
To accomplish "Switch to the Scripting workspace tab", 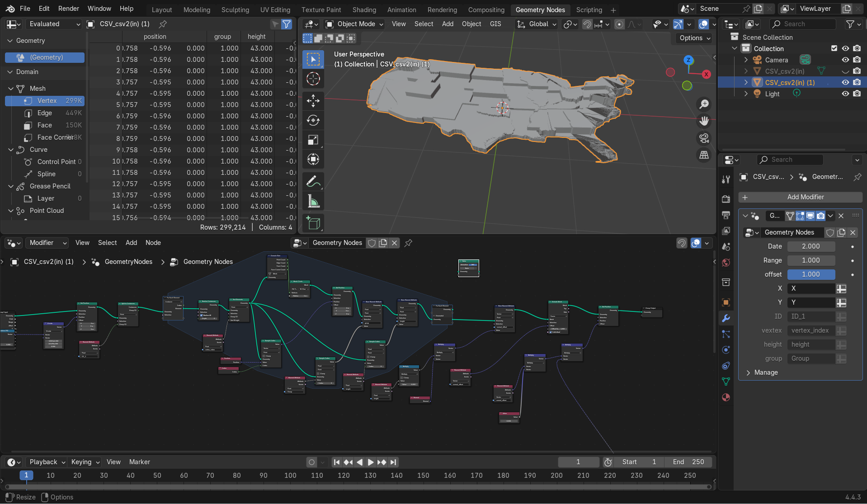I will [589, 9].
